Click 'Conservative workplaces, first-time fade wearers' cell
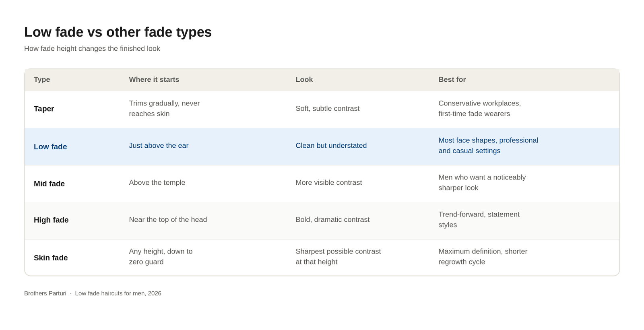The width and height of the screenshot is (644, 330). tap(480, 109)
